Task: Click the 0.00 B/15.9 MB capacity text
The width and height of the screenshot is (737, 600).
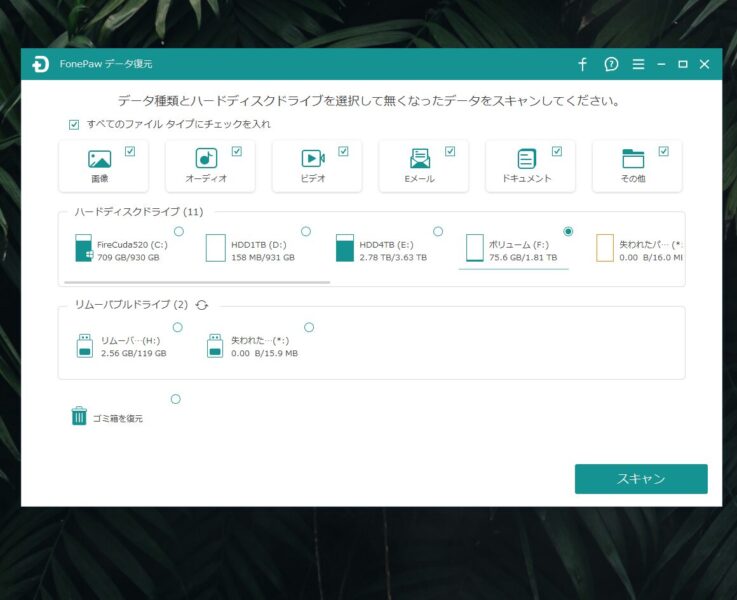Action: coord(264,353)
